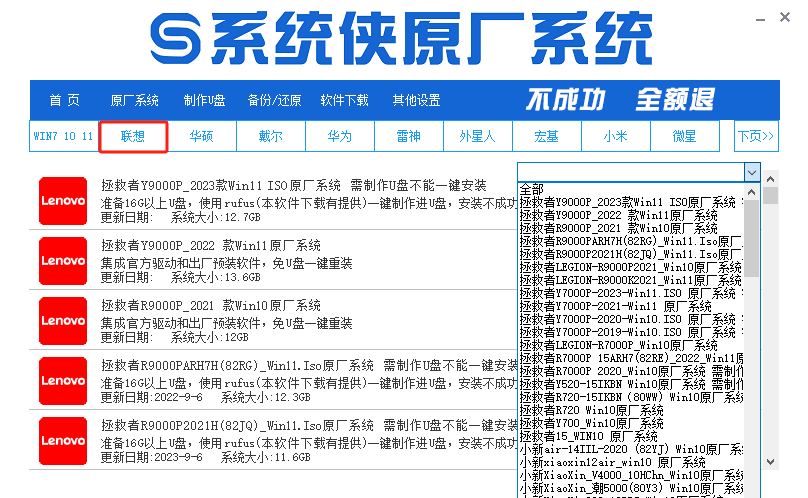Choose 小新air-14IIL-2020 (82YJ) Win10 in dropdown
808x498 pixels.
pyautogui.click(x=631, y=449)
